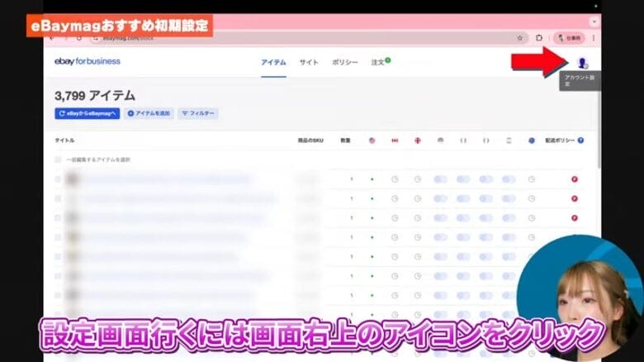The width and height of the screenshot is (644, 362).
Task: Open the Chrome profile chip in toolbar
Action: tap(568, 38)
